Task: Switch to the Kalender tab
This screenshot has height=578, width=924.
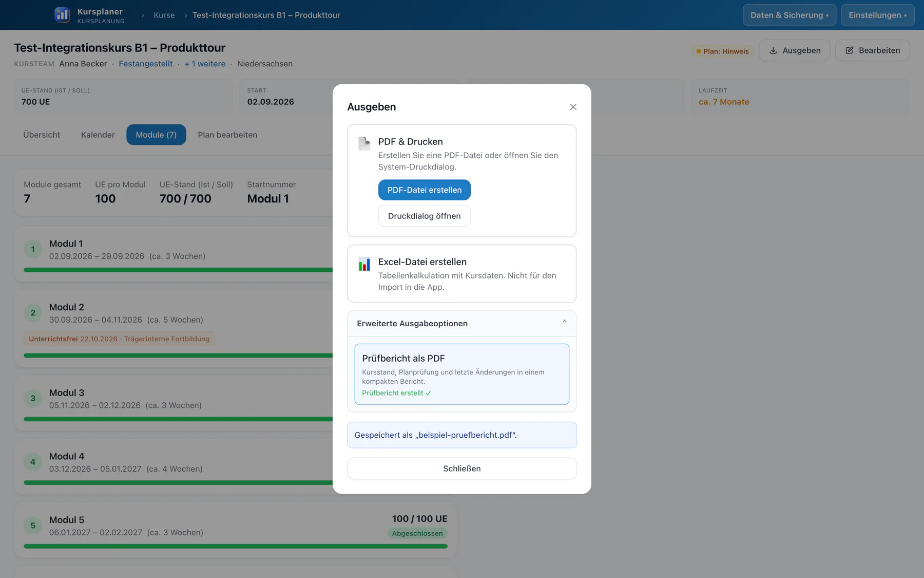Action: (x=98, y=135)
